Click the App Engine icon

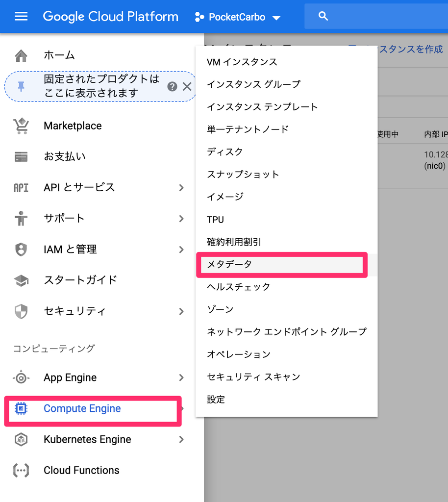point(21,378)
